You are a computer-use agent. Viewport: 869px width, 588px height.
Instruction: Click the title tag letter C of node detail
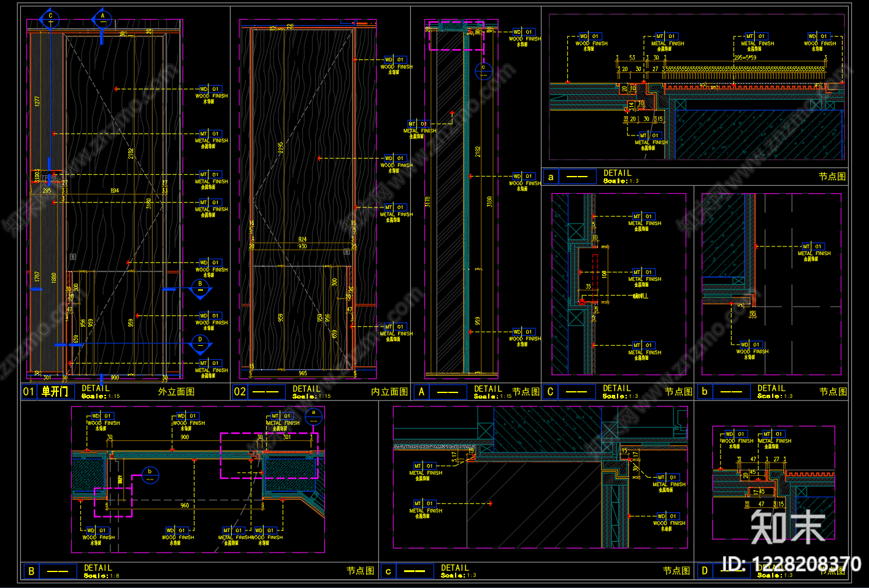pos(550,392)
